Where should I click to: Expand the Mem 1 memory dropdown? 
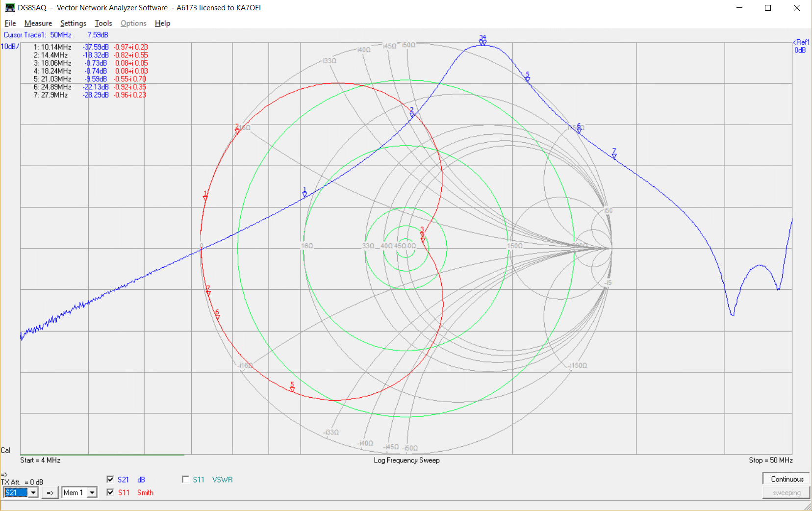tap(92, 492)
